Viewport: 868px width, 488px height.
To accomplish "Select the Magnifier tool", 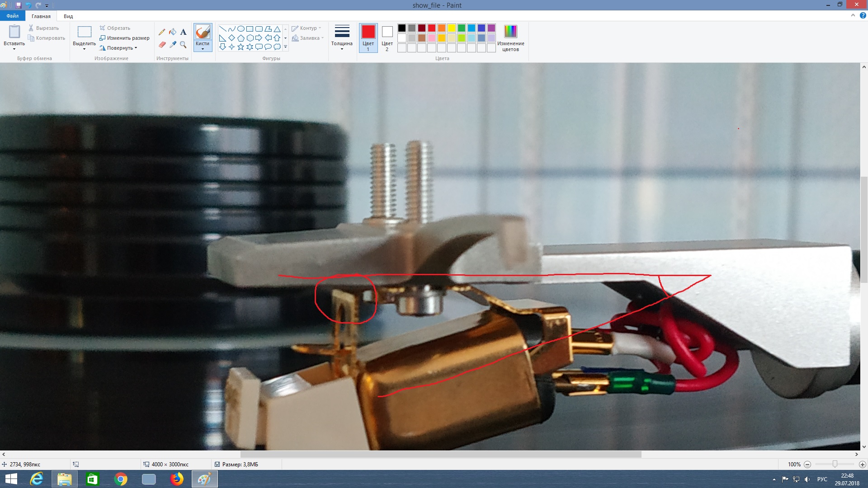I will [183, 44].
